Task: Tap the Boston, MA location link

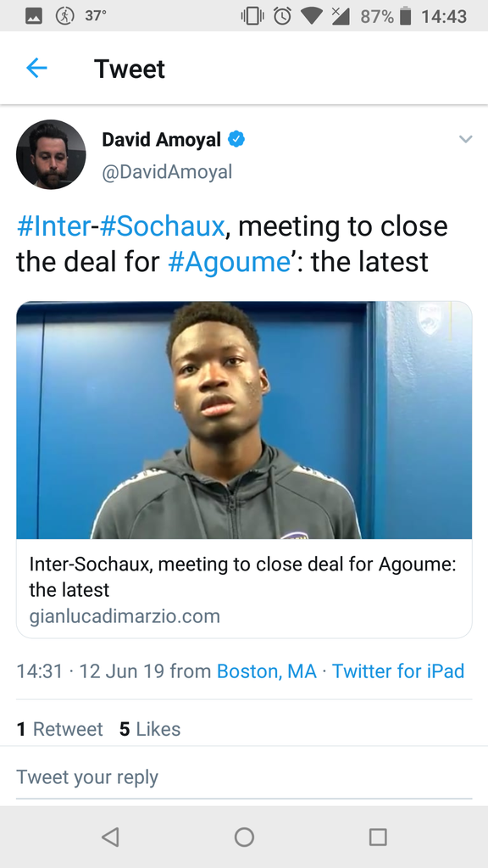Action: click(x=267, y=671)
